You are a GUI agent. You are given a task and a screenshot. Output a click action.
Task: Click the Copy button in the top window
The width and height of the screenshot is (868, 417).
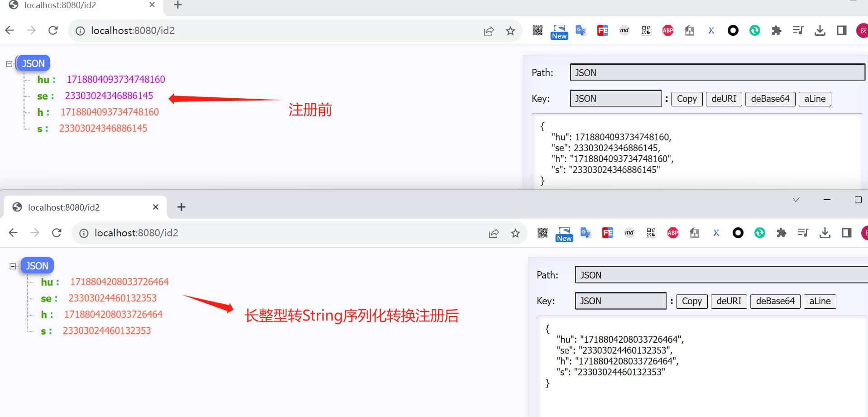tap(686, 99)
